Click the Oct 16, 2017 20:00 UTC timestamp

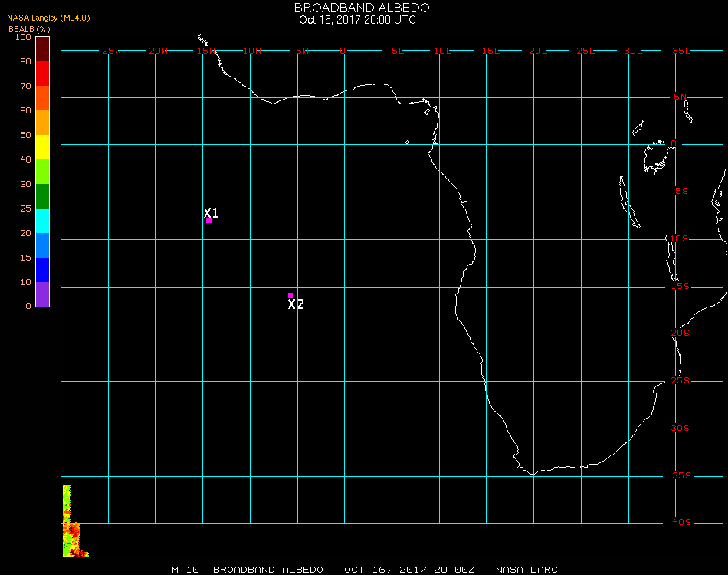tap(358, 20)
